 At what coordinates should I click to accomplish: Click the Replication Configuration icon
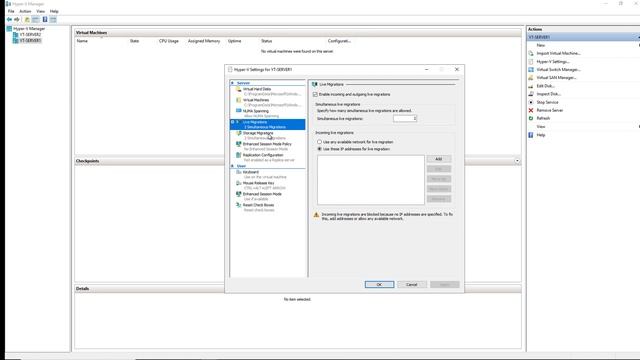click(x=239, y=155)
